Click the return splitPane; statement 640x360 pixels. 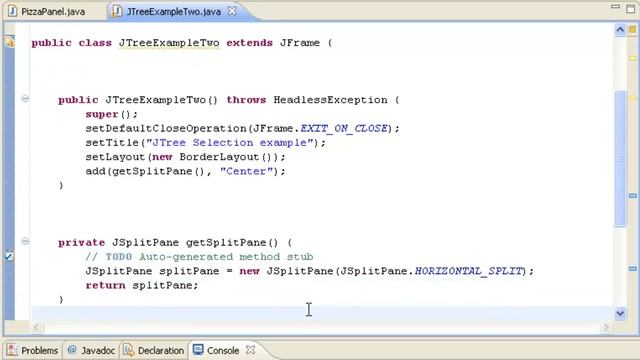point(142,285)
